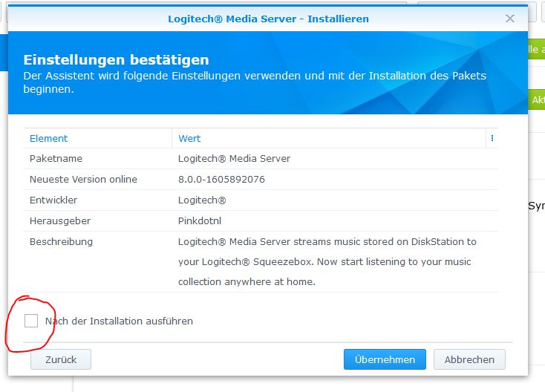Select the Pinkdotnl publisher value
The image size is (545, 392).
click(x=335, y=221)
